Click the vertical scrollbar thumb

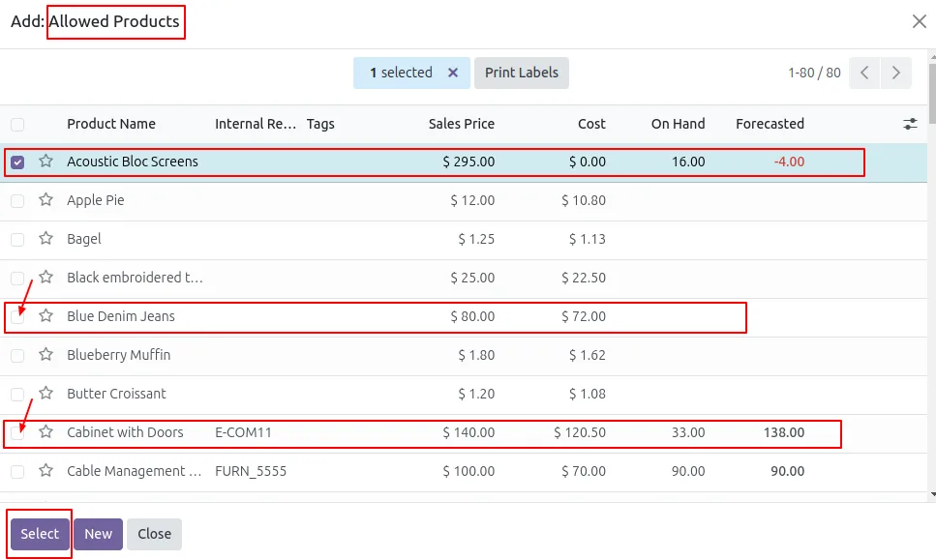point(932,93)
